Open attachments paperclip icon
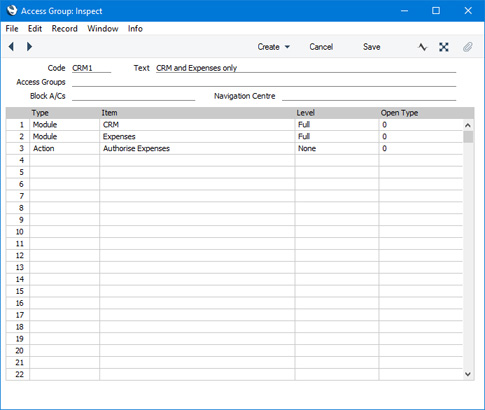The height and width of the screenshot is (410, 485). 468,47
